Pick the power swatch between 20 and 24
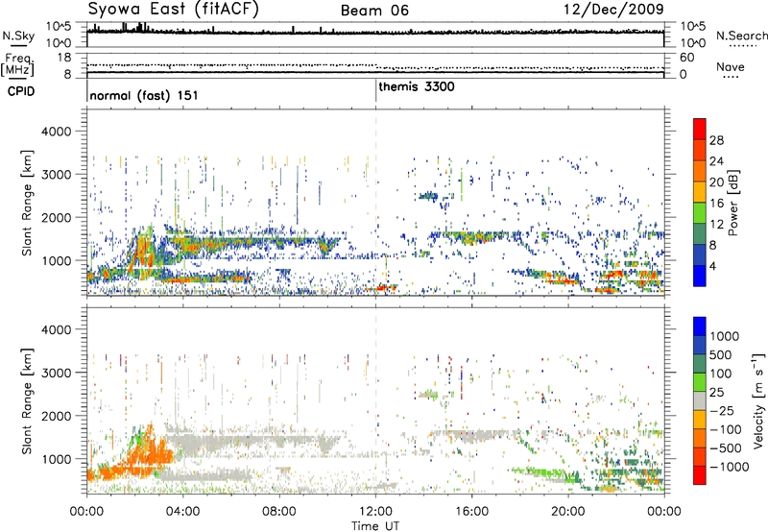This screenshot has width=768, height=532. (700, 171)
